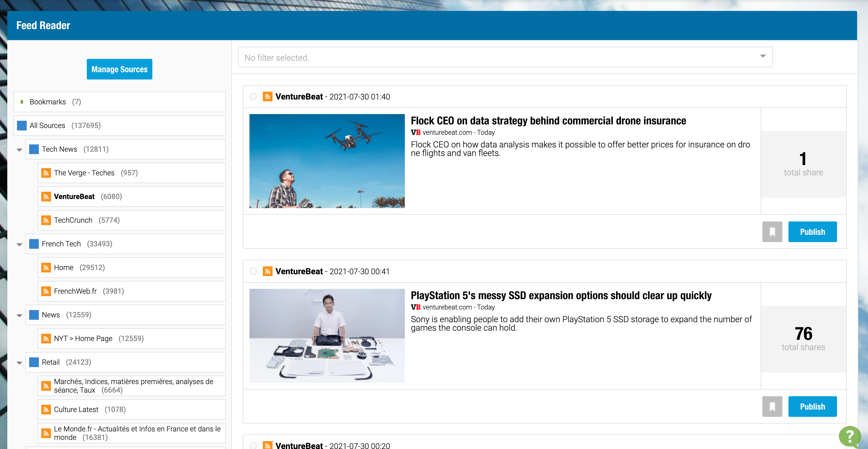Click RSS icon in the 00:20 article header

point(268,445)
